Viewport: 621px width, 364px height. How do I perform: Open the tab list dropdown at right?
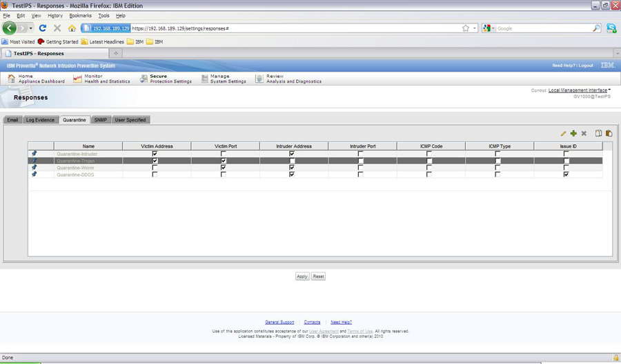coord(617,53)
